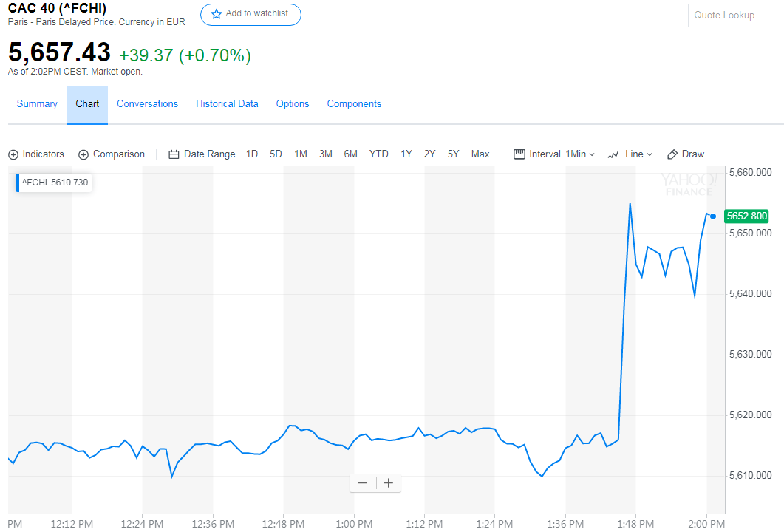Open the Indicators plus icon
The image size is (784, 532).
tap(13, 154)
